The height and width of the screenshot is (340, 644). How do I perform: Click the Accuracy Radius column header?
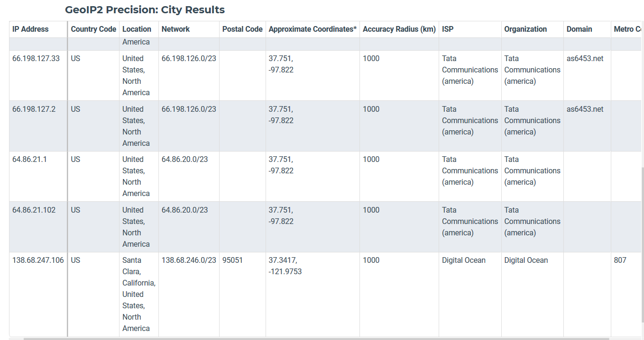coord(399,29)
